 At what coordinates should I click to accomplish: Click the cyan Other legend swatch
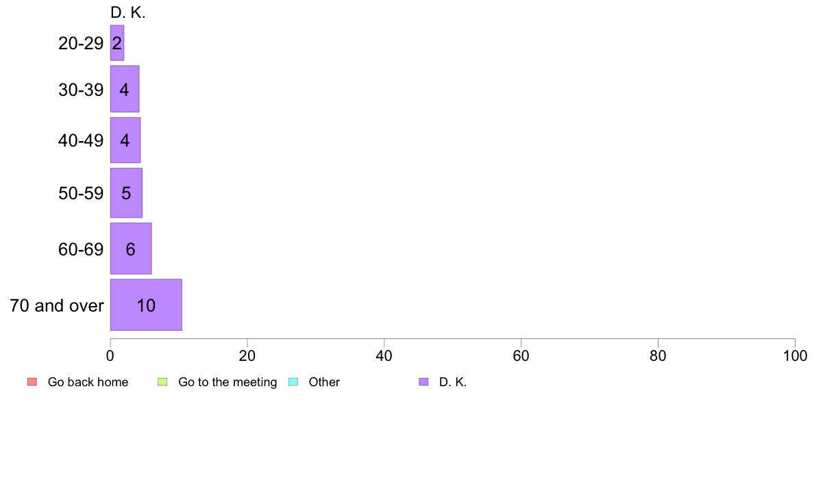[293, 382]
